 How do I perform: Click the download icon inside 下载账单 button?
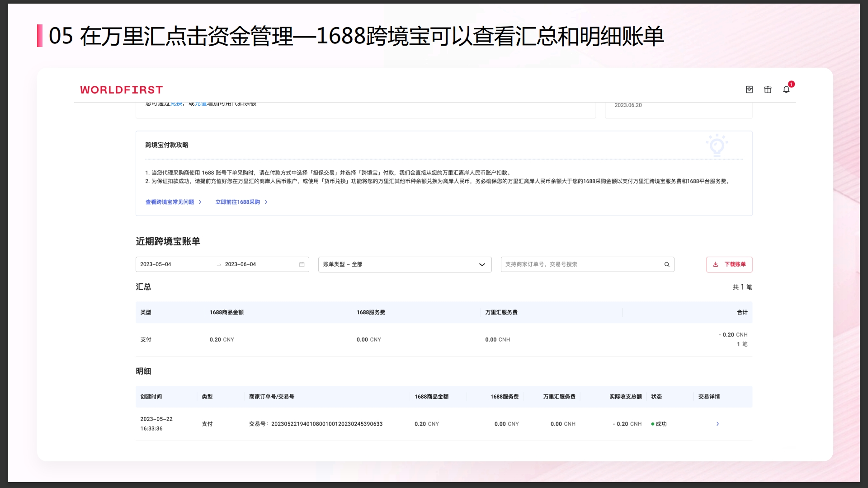pyautogui.click(x=717, y=264)
